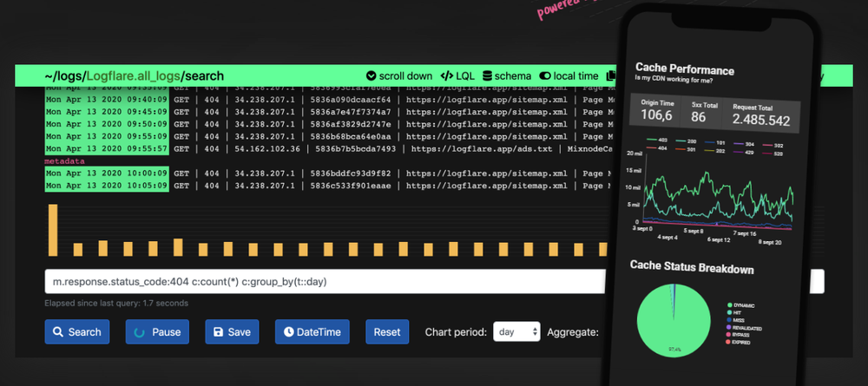Viewport: 868px width, 386px height.
Task: Select the log timestamp Mon Apr 13 2020 10:00:09
Action: click(x=106, y=173)
